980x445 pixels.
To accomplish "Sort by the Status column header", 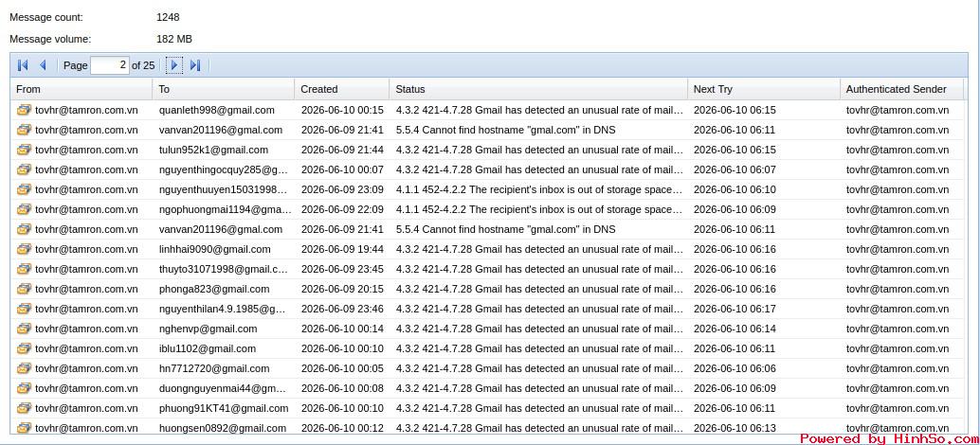I will (x=538, y=89).
